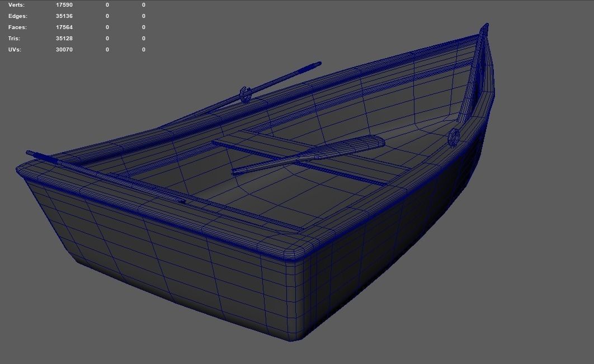The image size is (594, 364).
Task: Select the oarlock ring on the right gunwale
Action: 454,137
